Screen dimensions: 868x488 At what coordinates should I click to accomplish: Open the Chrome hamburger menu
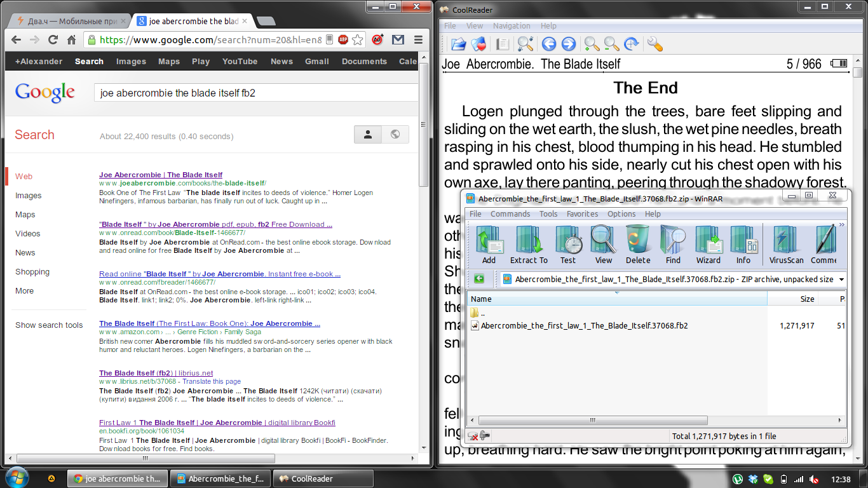(418, 39)
